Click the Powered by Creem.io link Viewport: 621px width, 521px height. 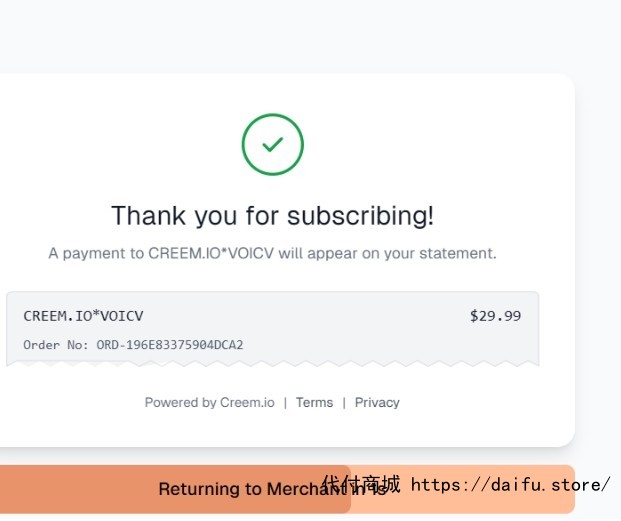point(210,402)
